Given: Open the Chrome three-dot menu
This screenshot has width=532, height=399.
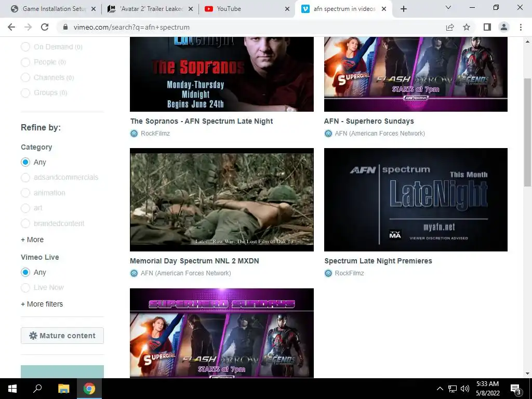Looking at the screenshot, I should [x=521, y=27].
